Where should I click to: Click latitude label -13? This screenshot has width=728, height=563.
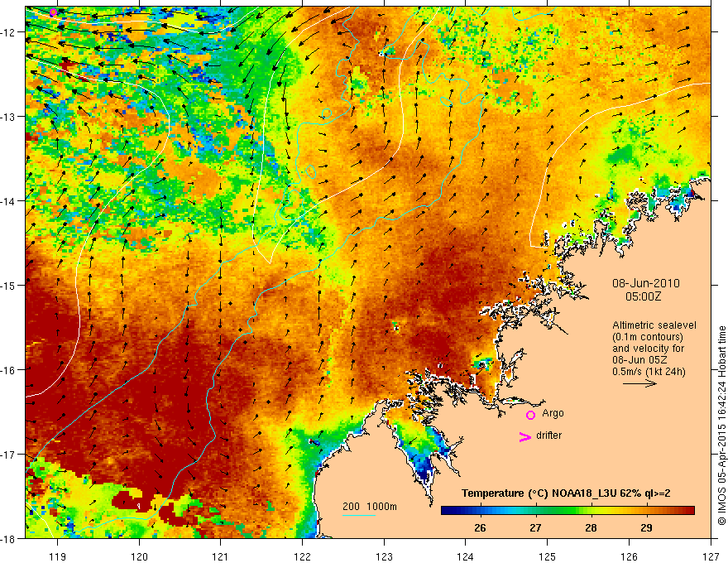pyautogui.click(x=9, y=117)
